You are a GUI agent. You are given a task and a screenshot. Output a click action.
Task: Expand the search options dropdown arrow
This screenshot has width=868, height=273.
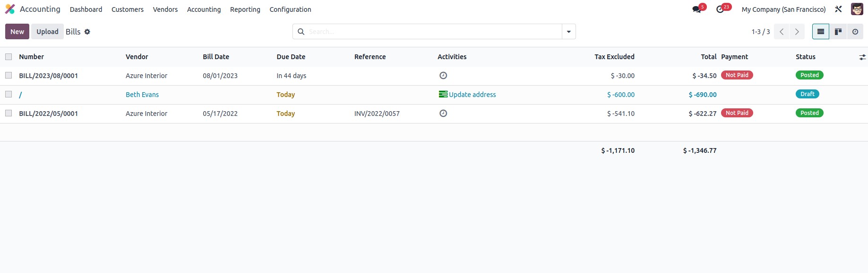pyautogui.click(x=569, y=32)
